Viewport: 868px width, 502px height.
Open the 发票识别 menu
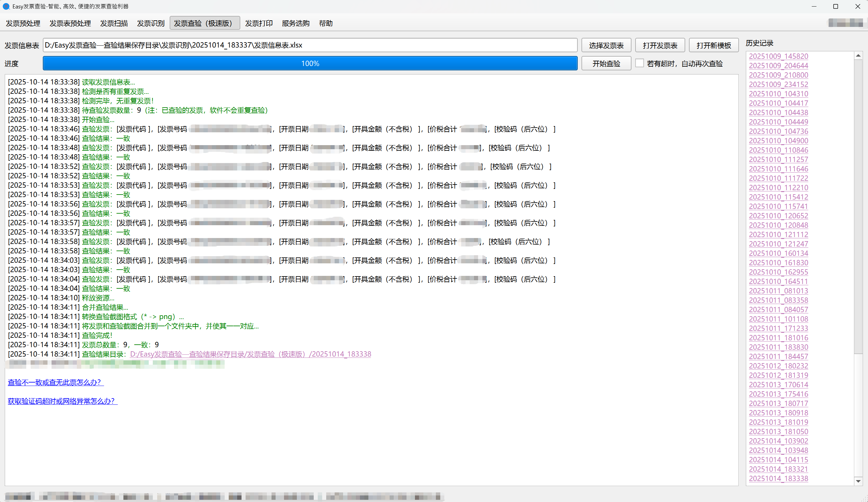[151, 23]
